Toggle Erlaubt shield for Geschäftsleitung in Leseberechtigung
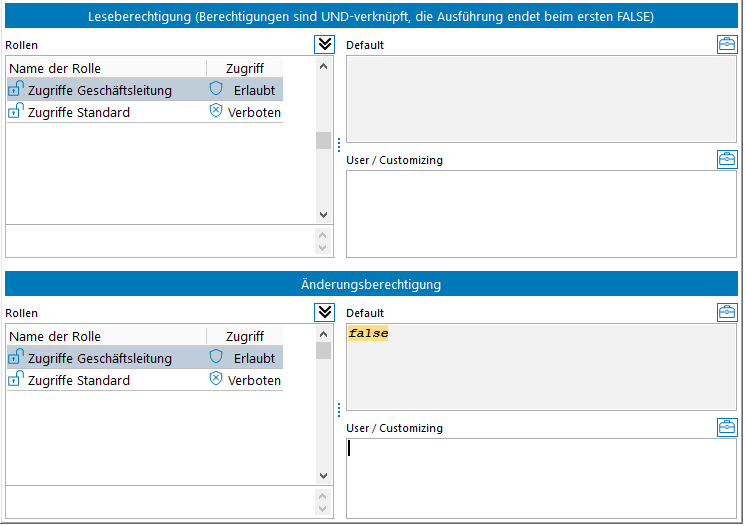 [x=216, y=89]
